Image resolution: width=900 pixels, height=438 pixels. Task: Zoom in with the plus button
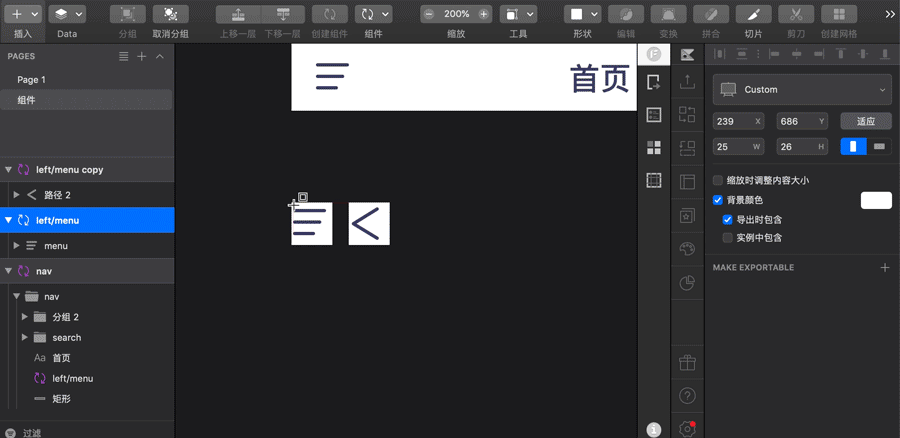[x=484, y=15]
